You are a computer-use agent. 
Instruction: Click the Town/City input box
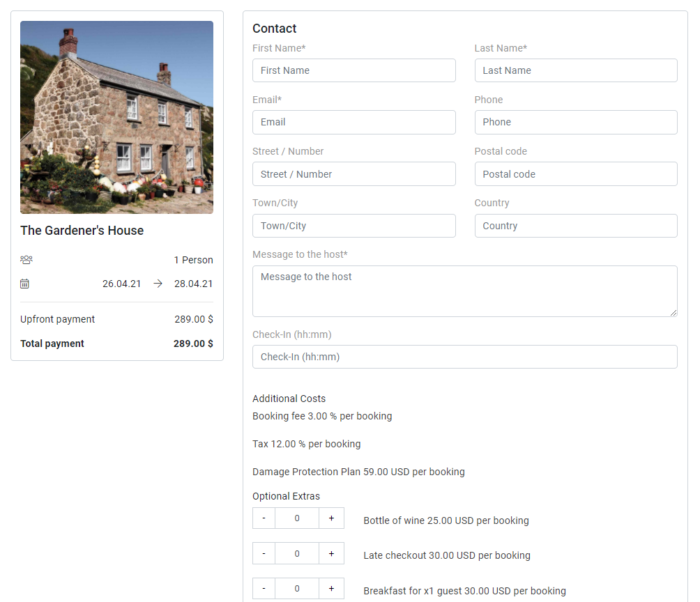[354, 226]
